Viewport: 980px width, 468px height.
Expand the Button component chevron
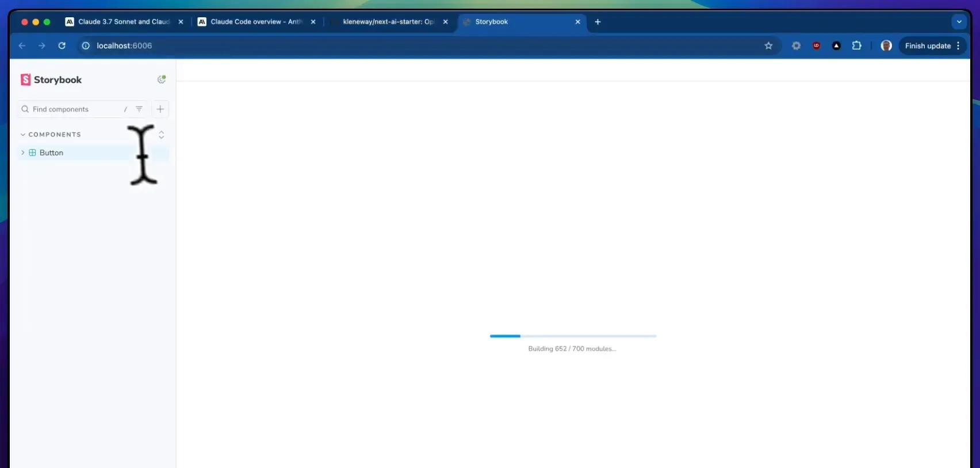22,153
